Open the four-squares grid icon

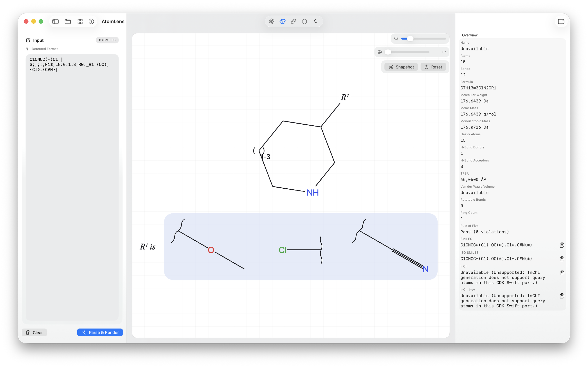click(x=80, y=21)
